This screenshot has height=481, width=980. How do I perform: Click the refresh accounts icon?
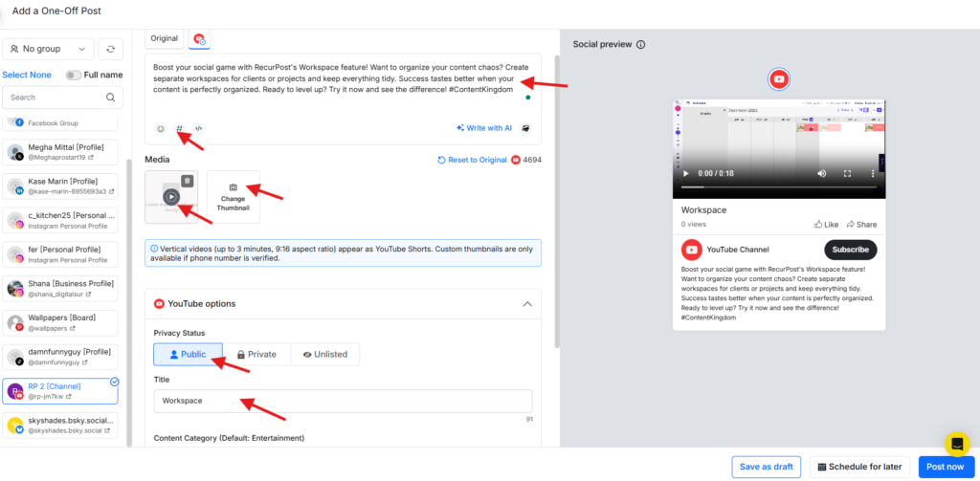[x=111, y=49]
